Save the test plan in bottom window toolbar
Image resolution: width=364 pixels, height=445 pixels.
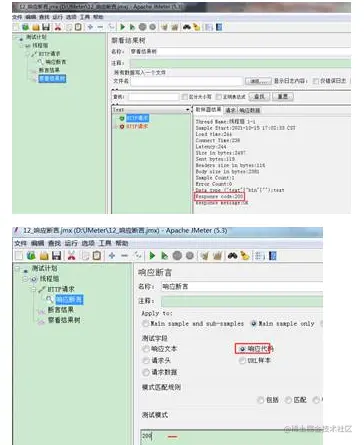(x=57, y=256)
